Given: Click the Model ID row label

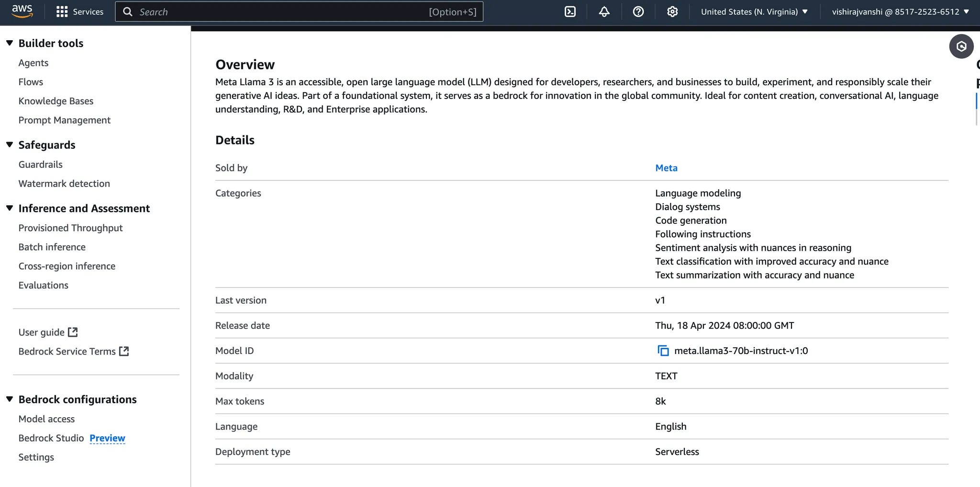Looking at the screenshot, I should 234,351.
